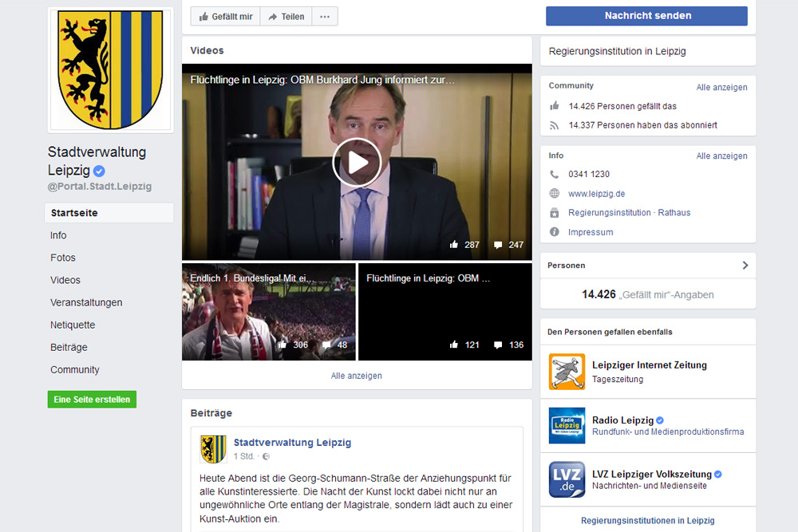The image size is (798, 532).
Task: Click the subscriber bell icon near 14.337 Personen
Action: click(552, 124)
